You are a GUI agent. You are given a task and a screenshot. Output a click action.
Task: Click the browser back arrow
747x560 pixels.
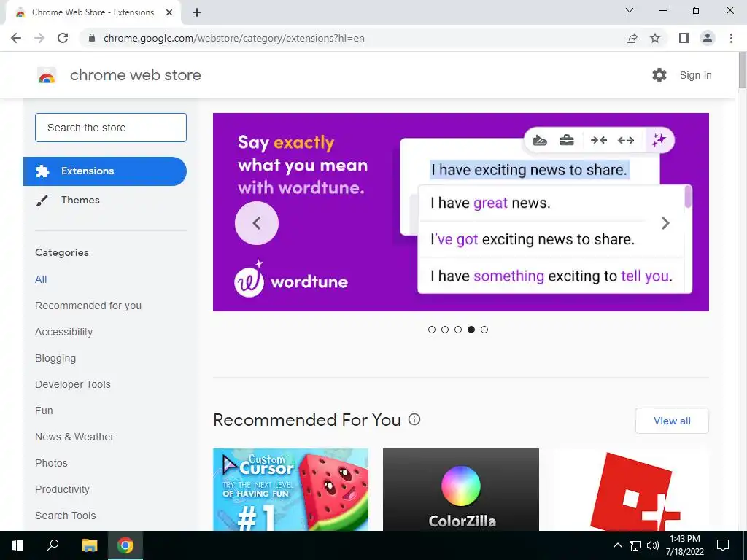[16, 38]
